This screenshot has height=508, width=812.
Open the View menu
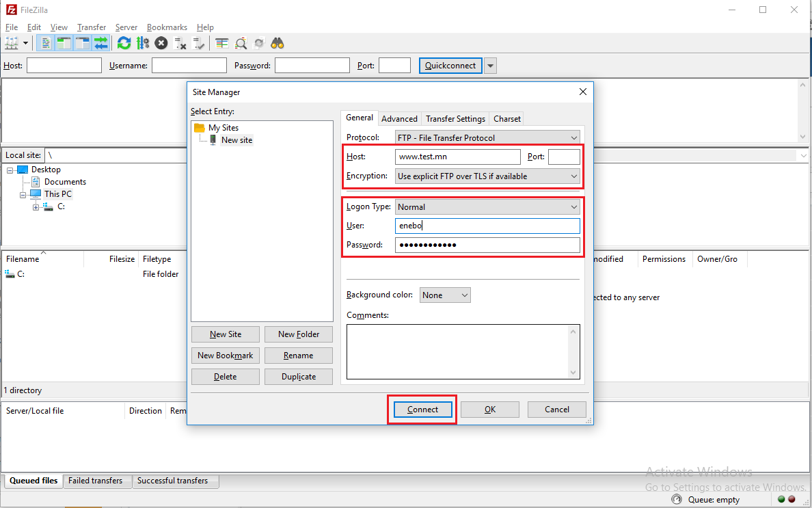59,27
